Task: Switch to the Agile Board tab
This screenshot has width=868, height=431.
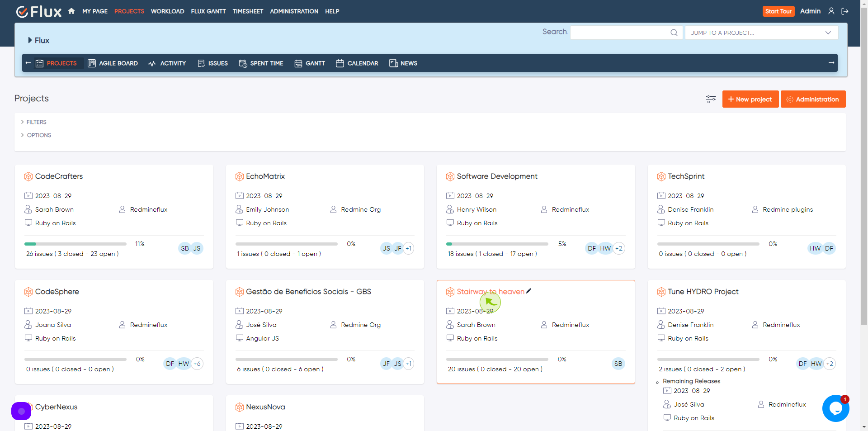Action: 113,63
